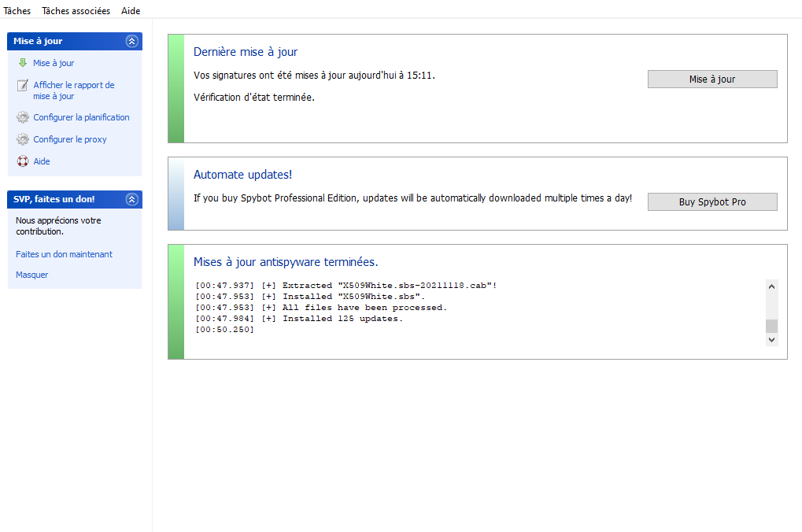Viewport: 802px width, 532px height.
Task: Click the Mise à jour sidebar link
Action: [54, 63]
